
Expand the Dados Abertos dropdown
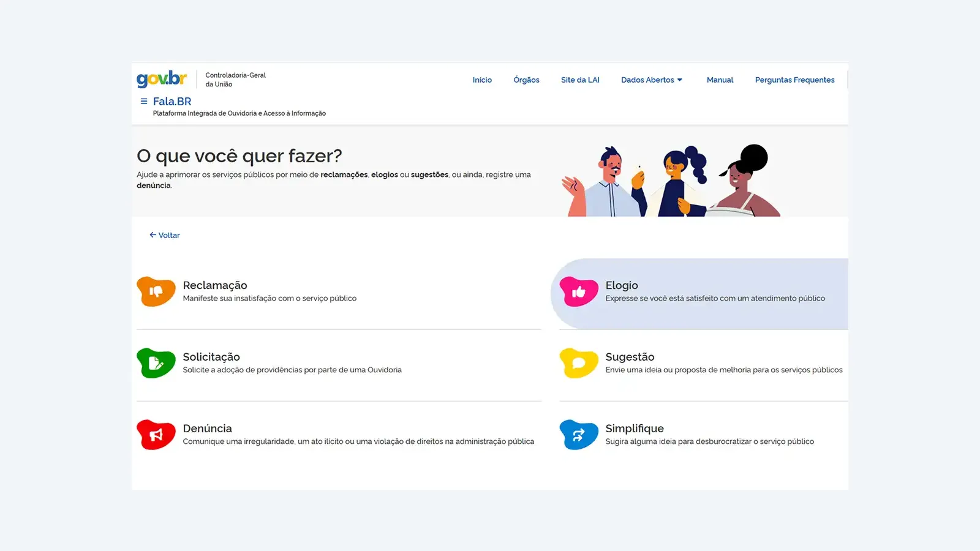coord(652,80)
